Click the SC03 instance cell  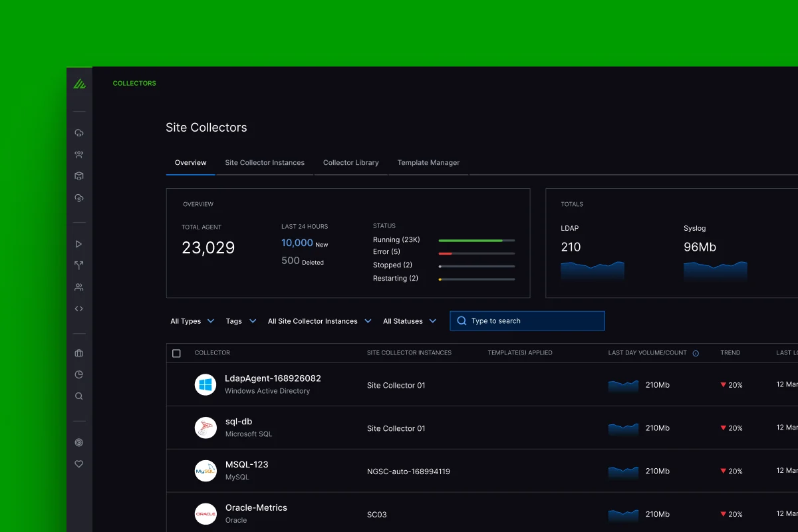pos(377,515)
